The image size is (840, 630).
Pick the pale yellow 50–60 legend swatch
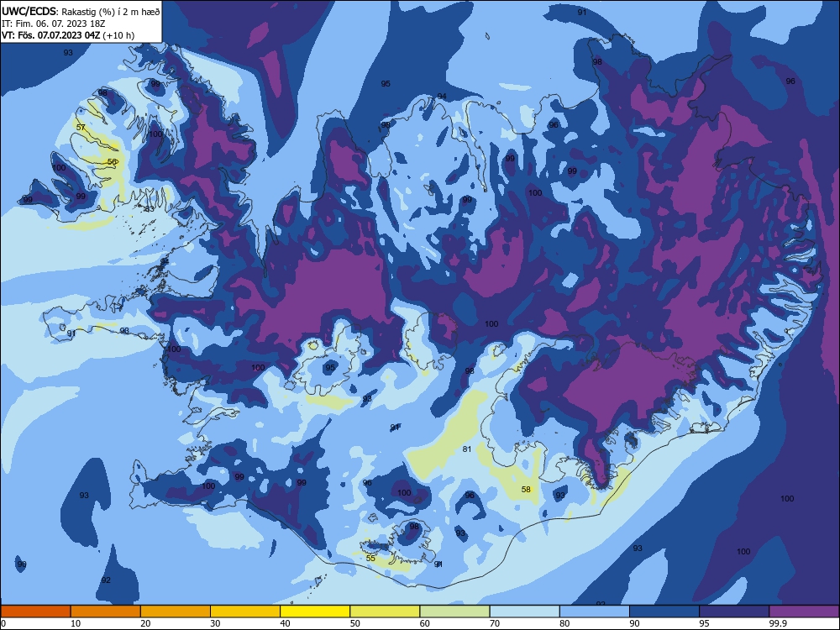coord(386,612)
